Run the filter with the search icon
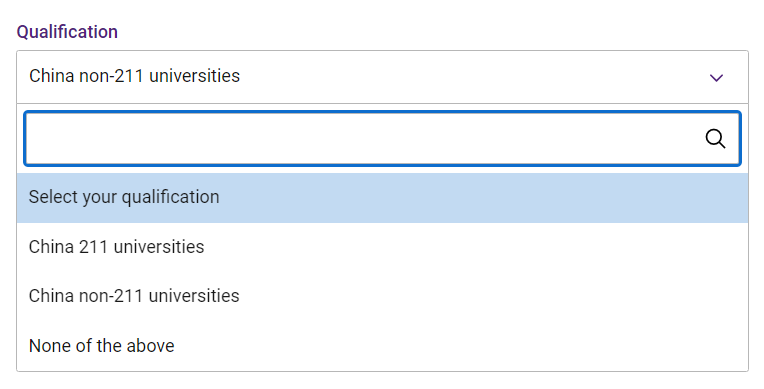The height and width of the screenshot is (389, 764). coord(715,139)
